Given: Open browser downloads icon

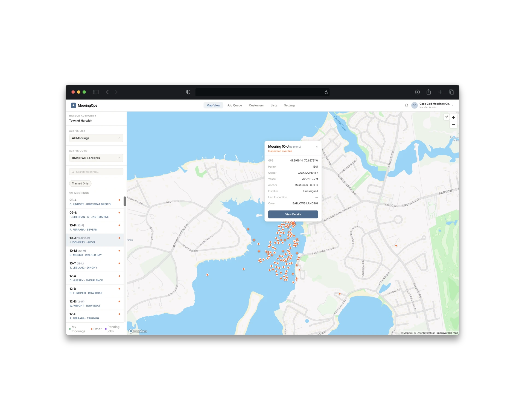Looking at the screenshot, I should pos(417,92).
